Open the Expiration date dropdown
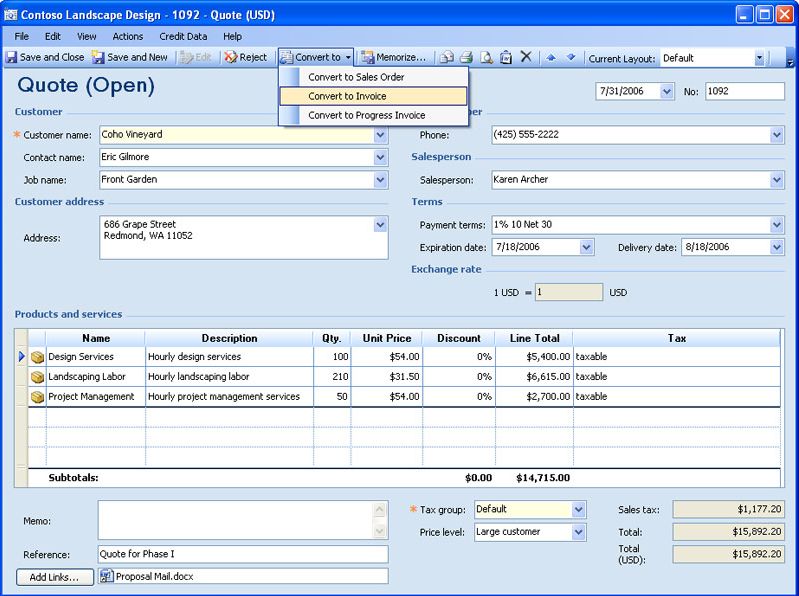The height and width of the screenshot is (596, 799). 587,248
